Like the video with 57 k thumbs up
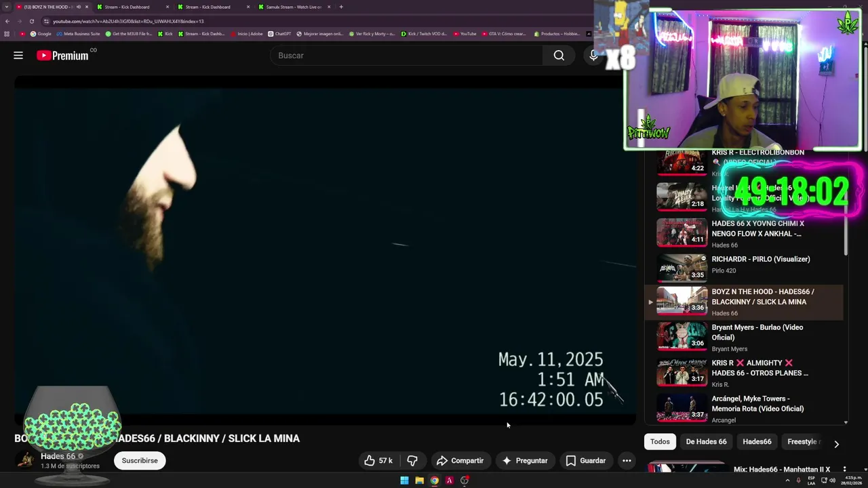 pyautogui.click(x=378, y=461)
